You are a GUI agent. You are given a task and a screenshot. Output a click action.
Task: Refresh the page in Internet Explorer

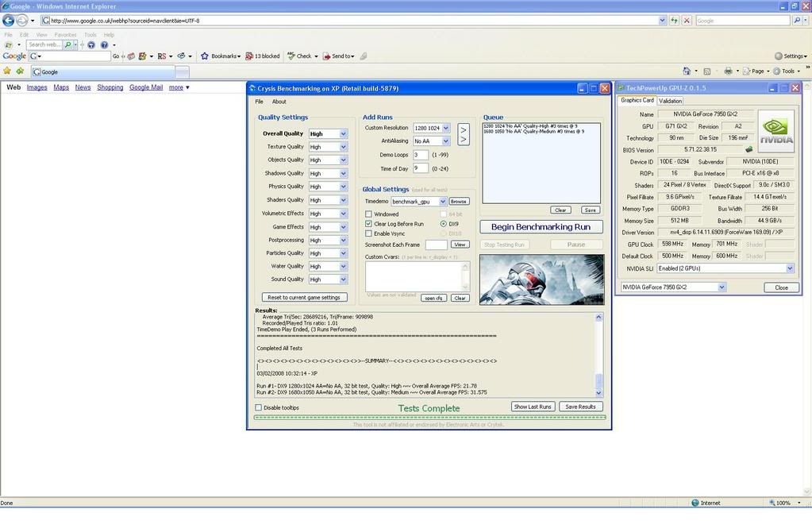click(x=674, y=20)
